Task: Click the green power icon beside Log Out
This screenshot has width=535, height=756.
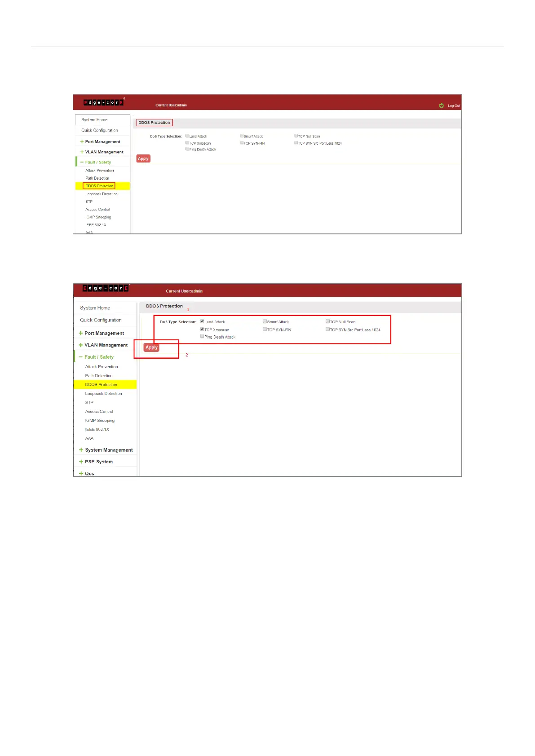Action: pos(441,105)
